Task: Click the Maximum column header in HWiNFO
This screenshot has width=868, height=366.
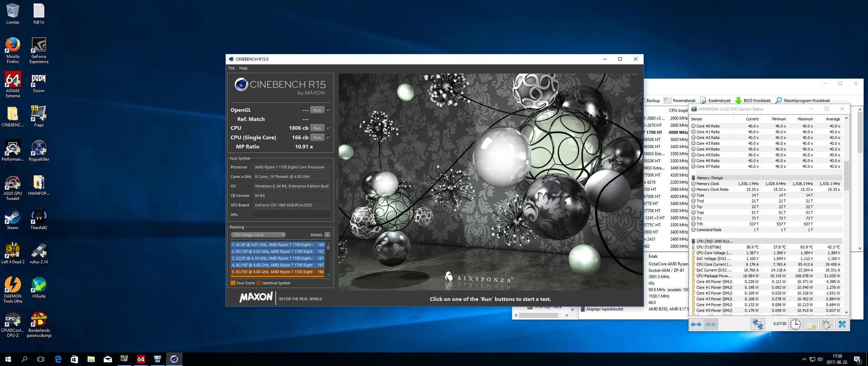Action: tap(802, 119)
